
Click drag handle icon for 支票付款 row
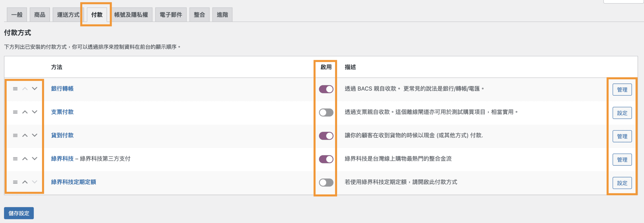pos(15,112)
